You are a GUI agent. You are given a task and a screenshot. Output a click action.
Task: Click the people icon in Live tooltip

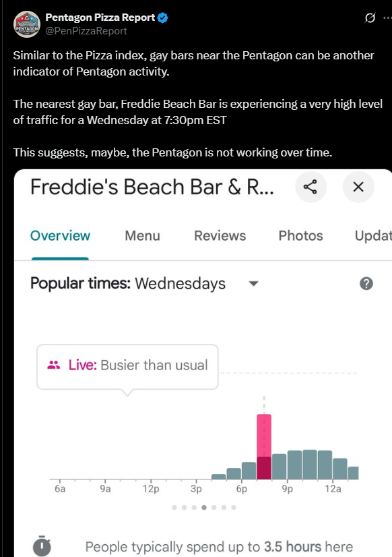(54, 365)
